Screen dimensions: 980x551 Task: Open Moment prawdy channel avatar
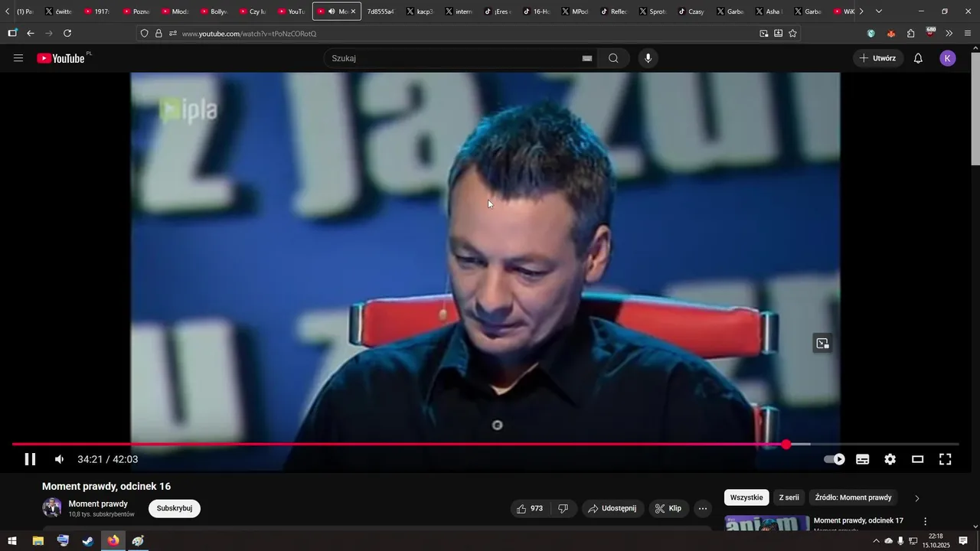[52, 507]
